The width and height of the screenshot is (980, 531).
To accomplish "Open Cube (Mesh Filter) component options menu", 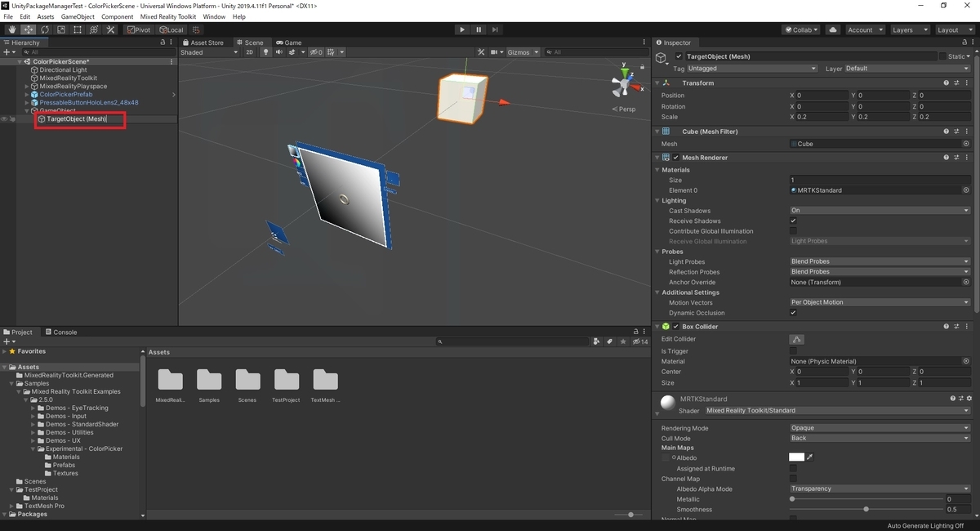I will click(x=966, y=131).
